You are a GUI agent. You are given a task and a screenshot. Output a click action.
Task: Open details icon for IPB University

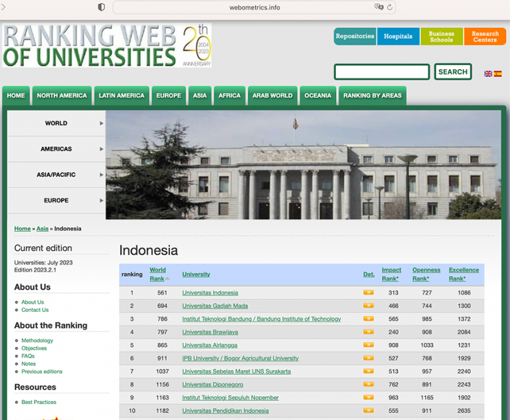tap(368, 358)
